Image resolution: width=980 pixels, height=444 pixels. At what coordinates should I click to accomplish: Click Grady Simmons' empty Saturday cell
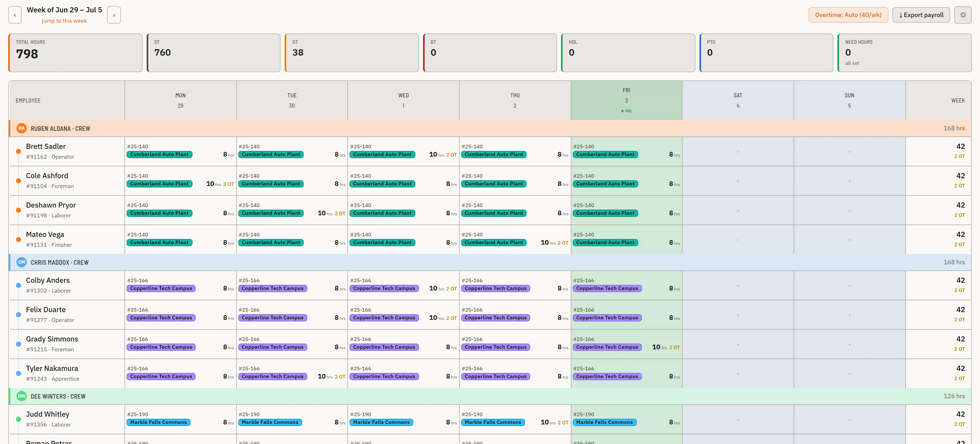tap(738, 344)
